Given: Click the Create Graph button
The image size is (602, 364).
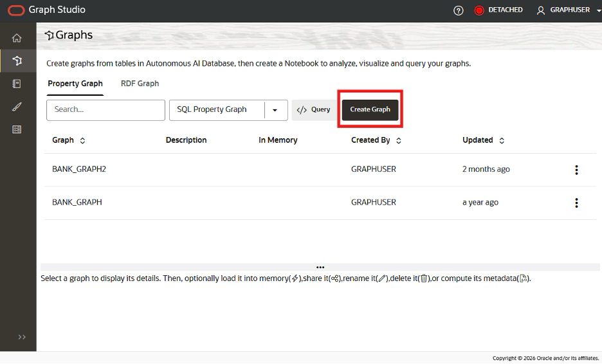Looking at the screenshot, I should click(370, 110).
